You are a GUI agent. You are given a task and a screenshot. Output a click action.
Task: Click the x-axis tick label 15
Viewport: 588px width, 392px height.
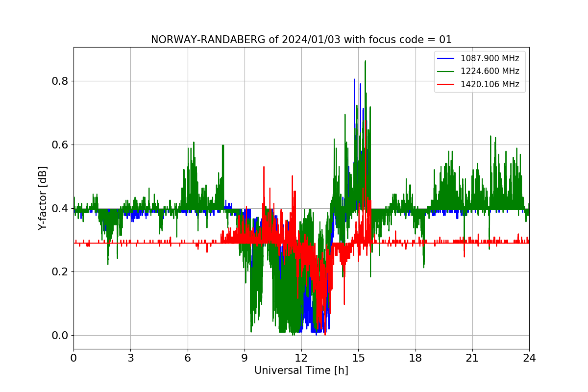[x=358, y=358]
